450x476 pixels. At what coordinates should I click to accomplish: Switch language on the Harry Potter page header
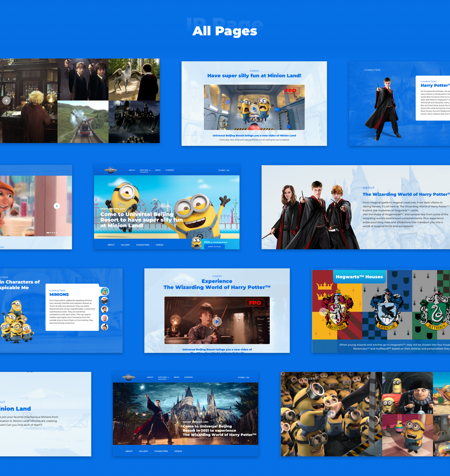[243, 377]
